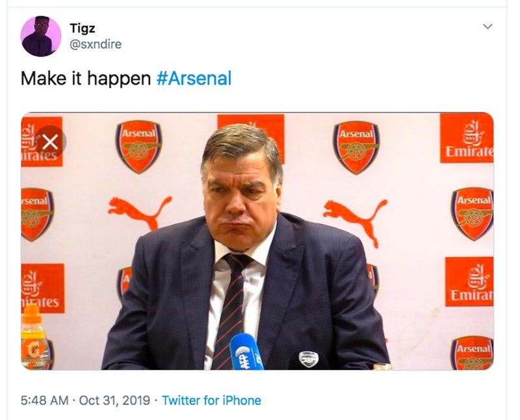Click the Arsenal crest between X icon and man
The width and height of the screenshot is (520, 420).
coord(138,146)
